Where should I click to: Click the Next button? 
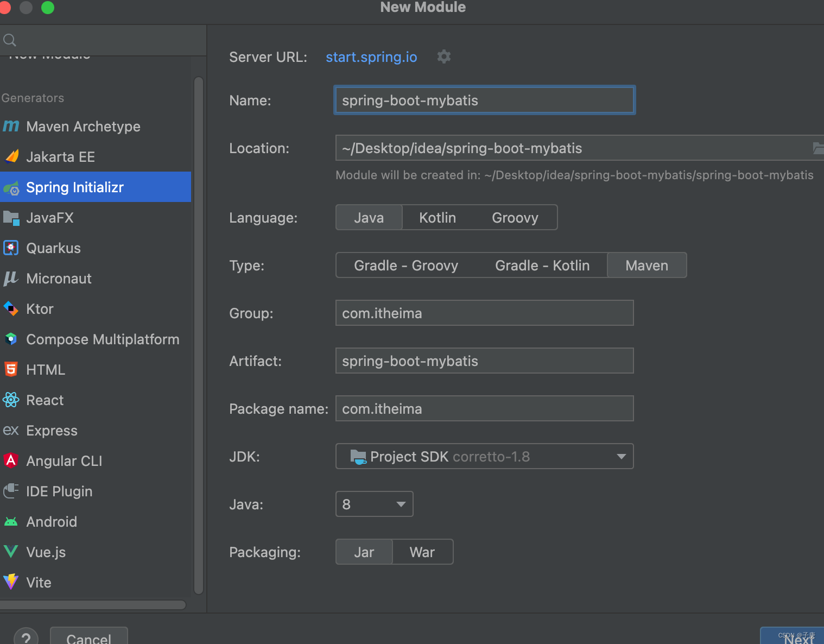(793, 636)
